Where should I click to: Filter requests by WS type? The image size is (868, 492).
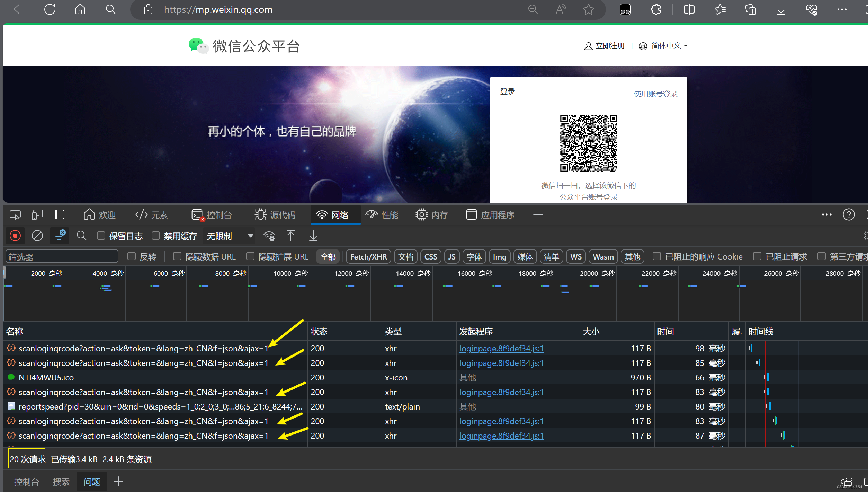(576, 257)
